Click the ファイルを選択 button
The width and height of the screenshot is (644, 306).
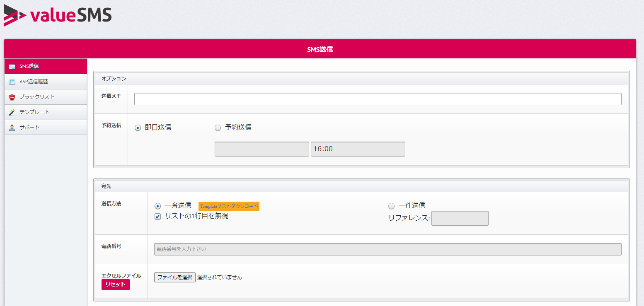(175, 277)
